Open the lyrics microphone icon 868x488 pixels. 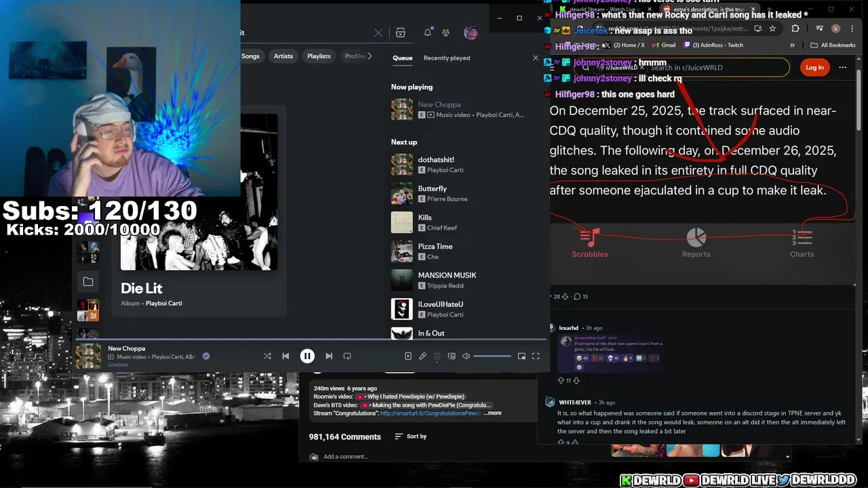coord(422,356)
